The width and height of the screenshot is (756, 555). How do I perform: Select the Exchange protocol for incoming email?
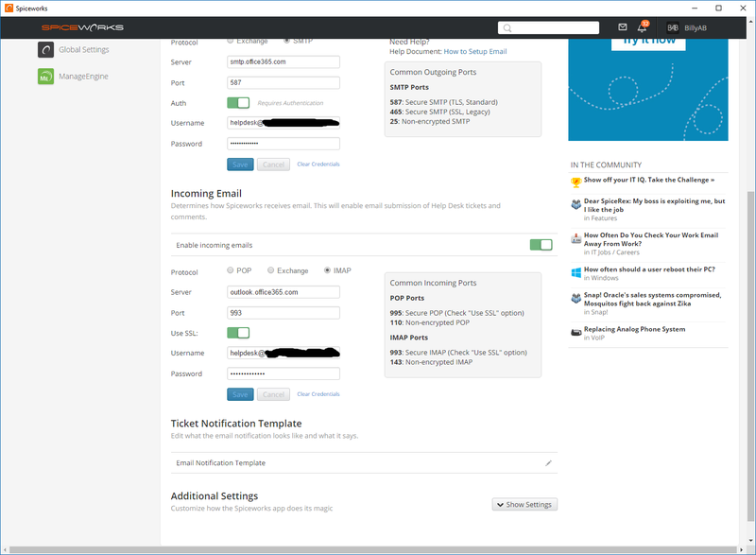pos(271,270)
